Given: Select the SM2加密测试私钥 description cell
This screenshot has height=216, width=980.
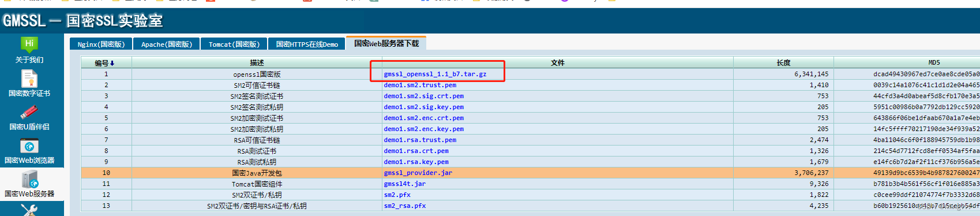Looking at the screenshot, I should tap(257, 129).
